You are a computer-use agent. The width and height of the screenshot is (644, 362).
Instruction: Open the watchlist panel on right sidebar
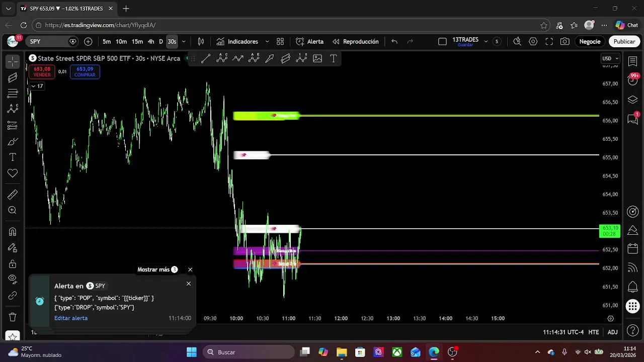click(633, 61)
